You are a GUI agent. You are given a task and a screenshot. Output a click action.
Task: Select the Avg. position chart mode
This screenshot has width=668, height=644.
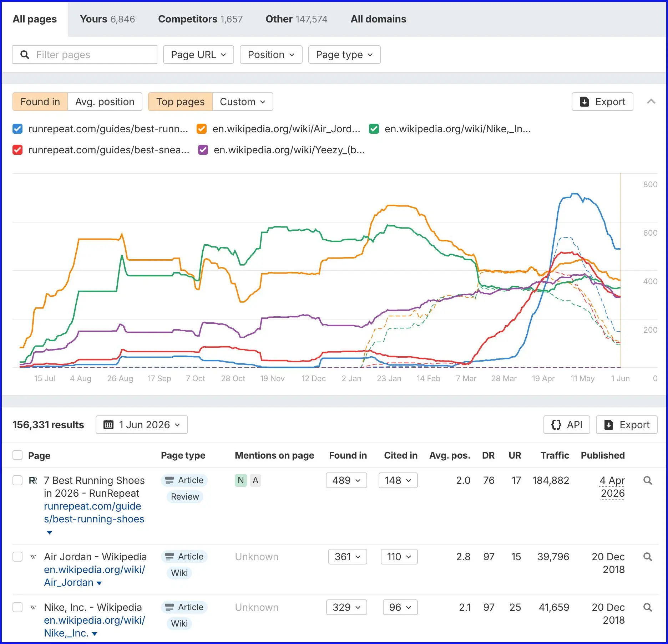(x=105, y=102)
